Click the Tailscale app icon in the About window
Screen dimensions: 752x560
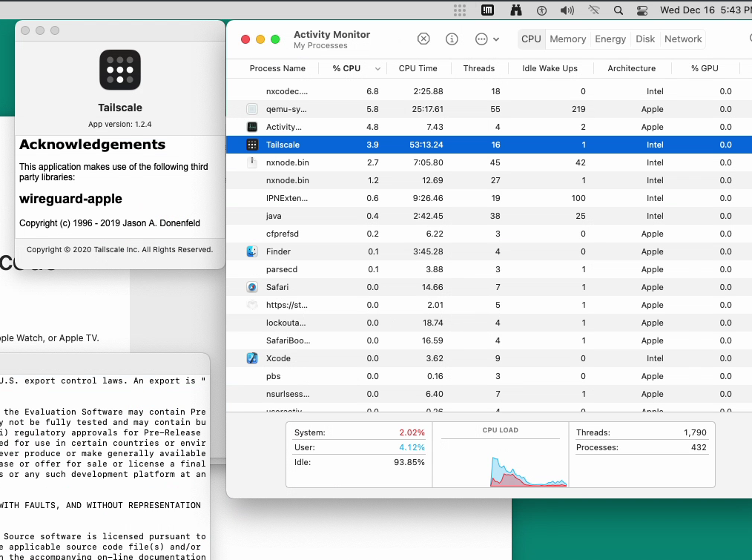(119, 69)
